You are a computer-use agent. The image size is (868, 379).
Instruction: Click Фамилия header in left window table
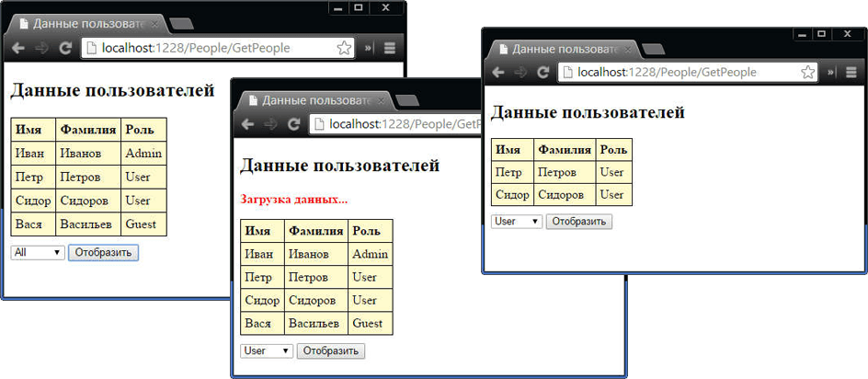(88, 130)
